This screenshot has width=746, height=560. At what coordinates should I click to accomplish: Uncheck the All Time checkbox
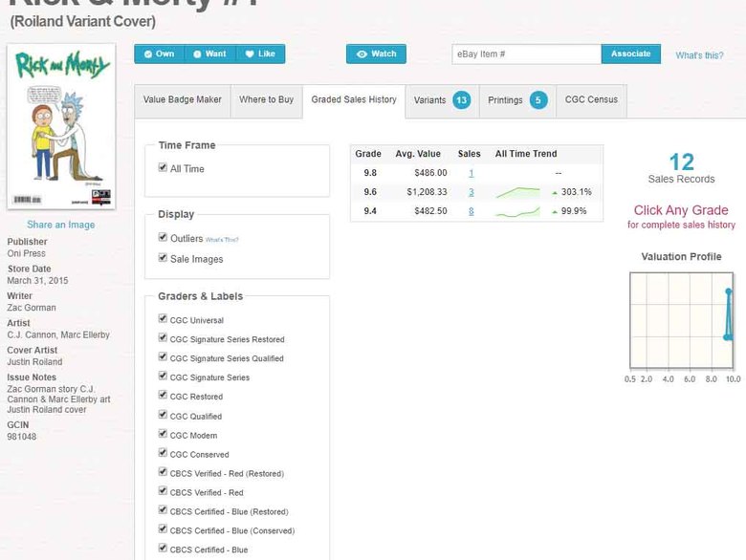click(x=163, y=167)
